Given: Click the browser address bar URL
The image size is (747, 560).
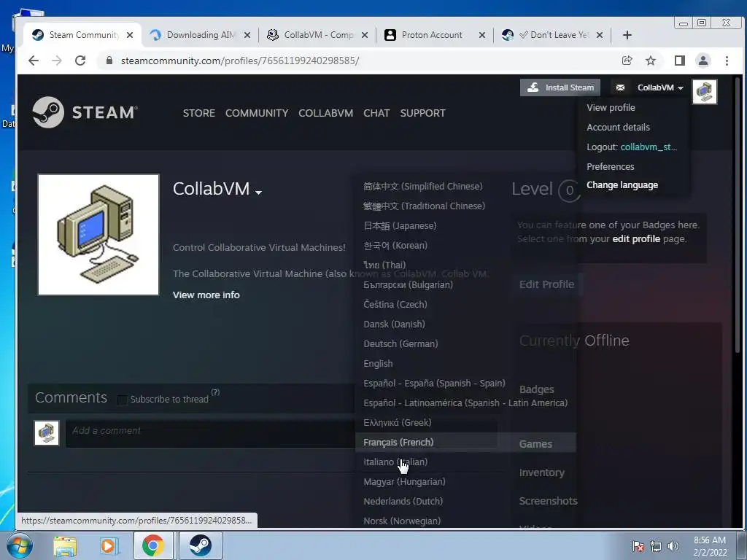Looking at the screenshot, I should 239,61.
